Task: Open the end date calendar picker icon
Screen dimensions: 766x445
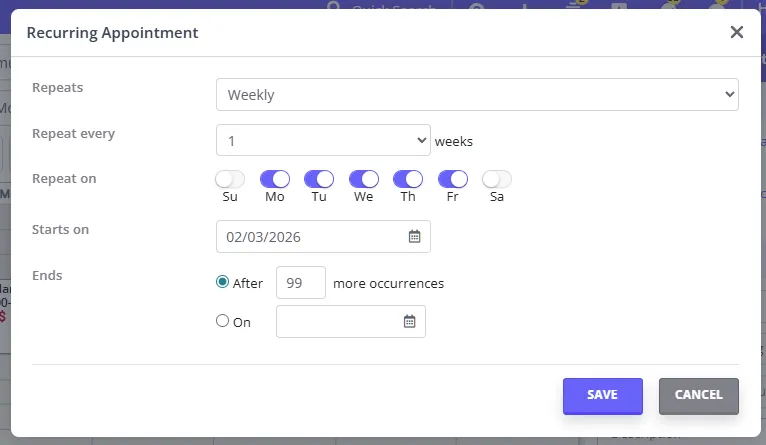Action: pos(409,321)
